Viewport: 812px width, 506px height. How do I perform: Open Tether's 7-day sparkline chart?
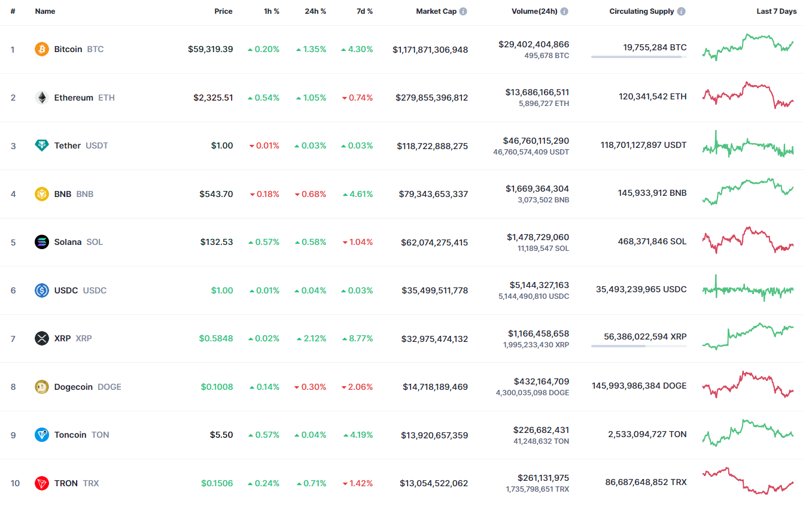tap(748, 144)
